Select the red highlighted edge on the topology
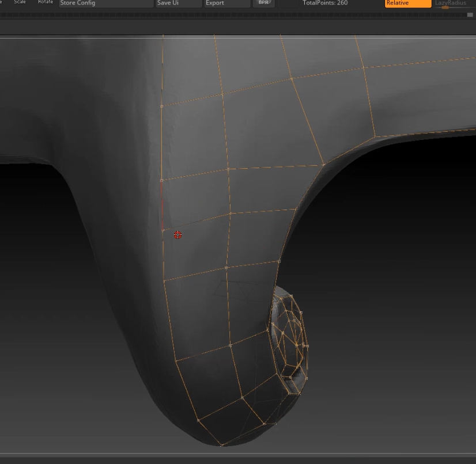Image resolution: width=476 pixels, height=464 pixels. (x=163, y=206)
